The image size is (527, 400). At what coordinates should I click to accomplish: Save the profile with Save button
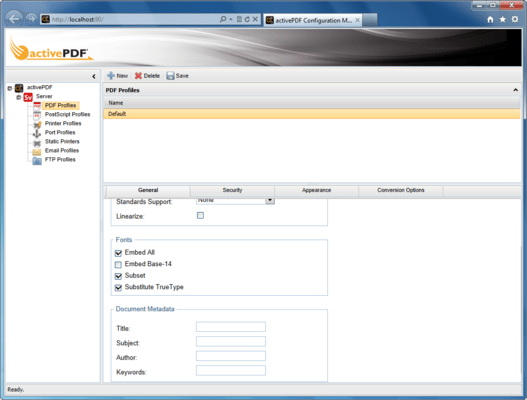177,76
